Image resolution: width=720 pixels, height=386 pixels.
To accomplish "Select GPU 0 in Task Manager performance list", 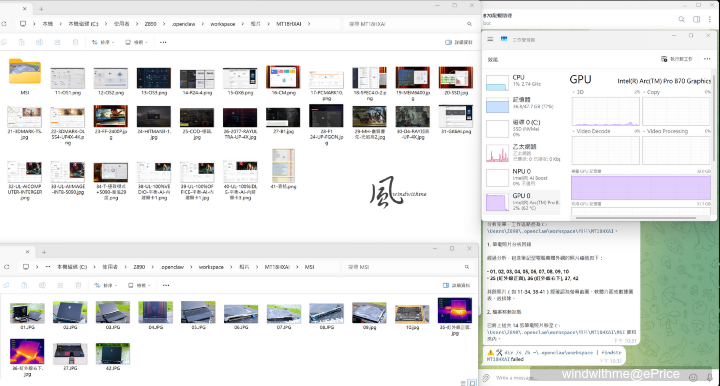I will click(x=523, y=202).
